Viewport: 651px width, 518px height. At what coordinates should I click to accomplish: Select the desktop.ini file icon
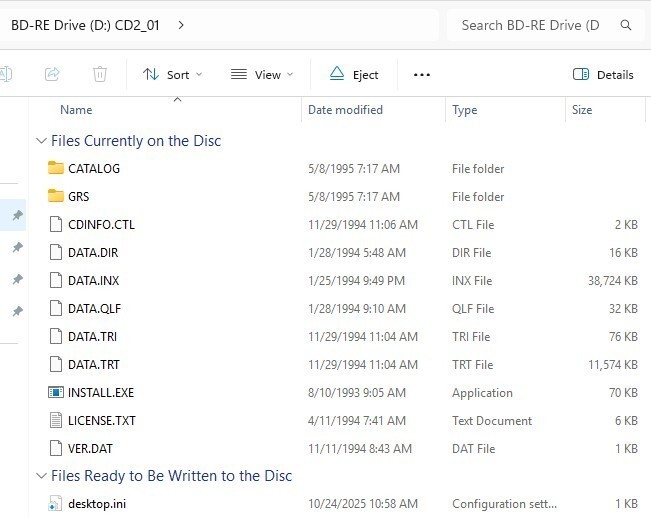[x=56, y=504]
